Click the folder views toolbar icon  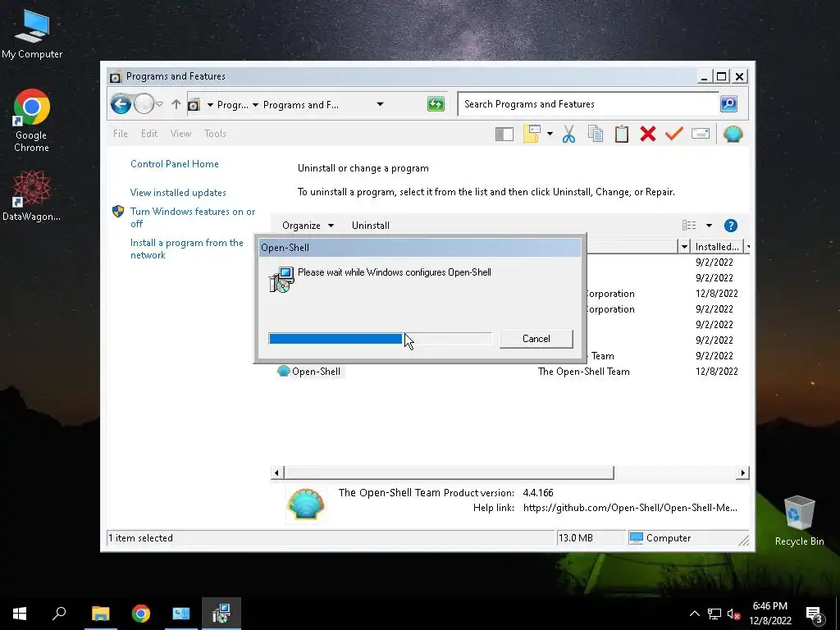[x=532, y=134]
